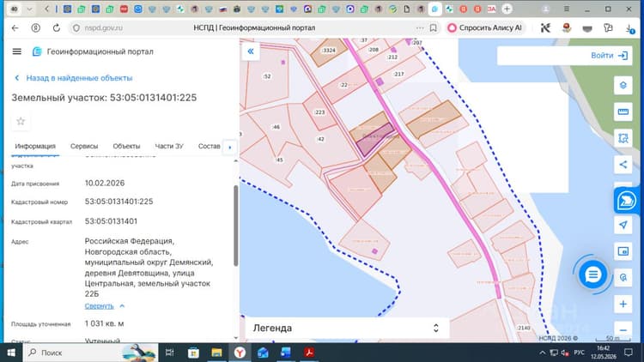The image size is (644, 362).
Task: Zoom in the map with plus button
Action: pos(623,305)
